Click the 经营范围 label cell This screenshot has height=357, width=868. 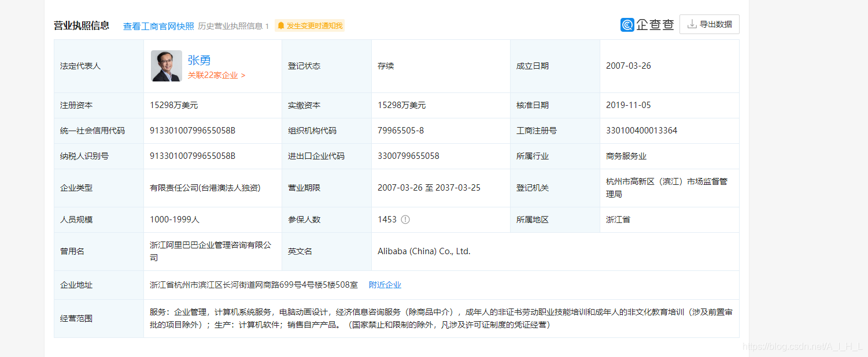[99, 318]
